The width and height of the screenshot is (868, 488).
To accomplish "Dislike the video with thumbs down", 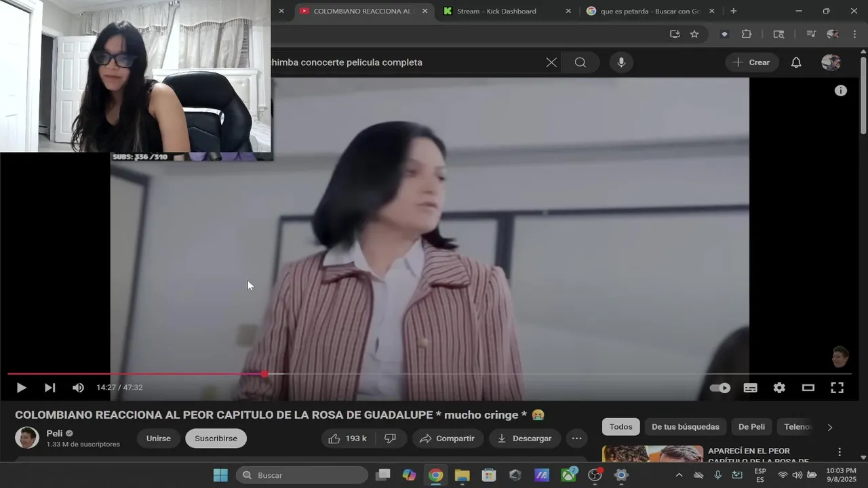I will 390,439.
